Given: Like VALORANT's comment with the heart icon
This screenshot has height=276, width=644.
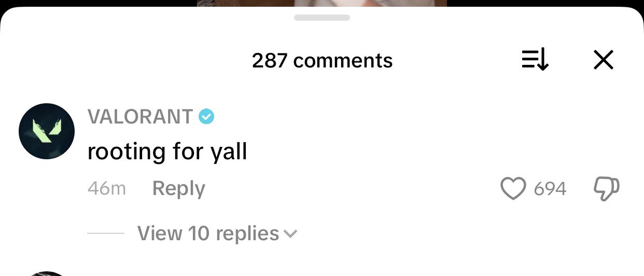Looking at the screenshot, I should (x=513, y=188).
